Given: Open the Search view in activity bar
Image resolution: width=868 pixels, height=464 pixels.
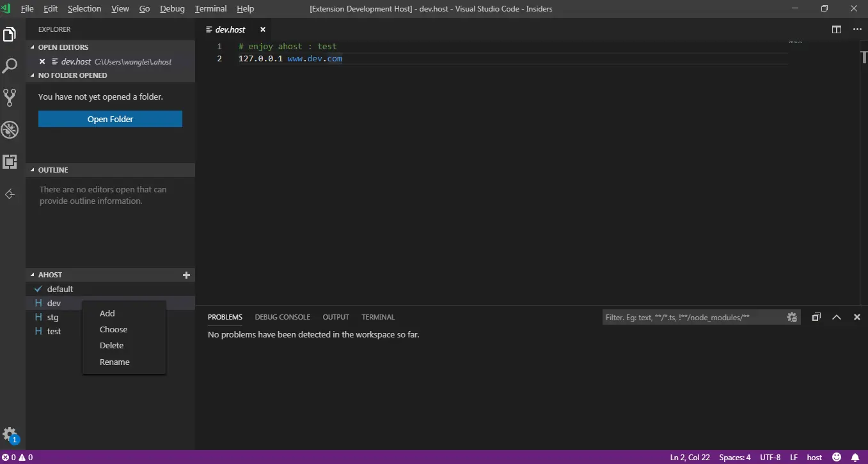Looking at the screenshot, I should point(10,65).
